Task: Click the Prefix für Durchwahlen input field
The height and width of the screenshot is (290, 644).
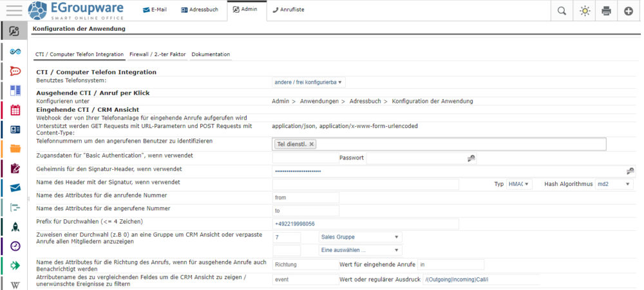Action: tap(365, 224)
